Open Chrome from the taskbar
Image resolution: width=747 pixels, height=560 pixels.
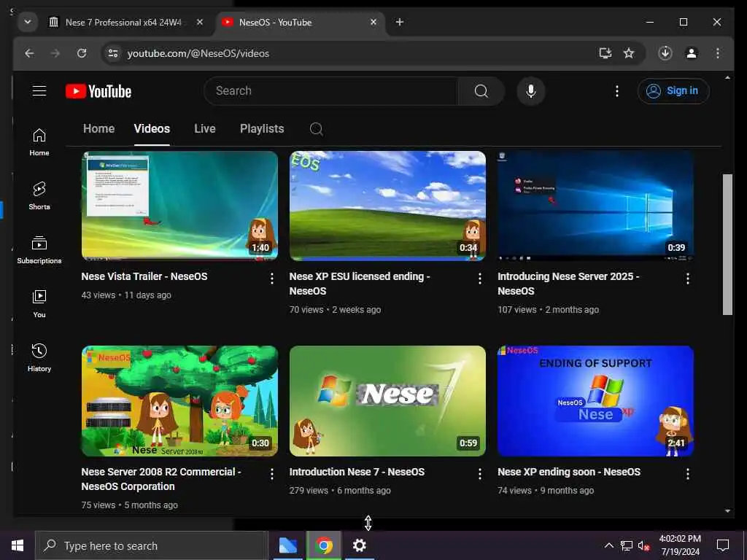[324, 545]
